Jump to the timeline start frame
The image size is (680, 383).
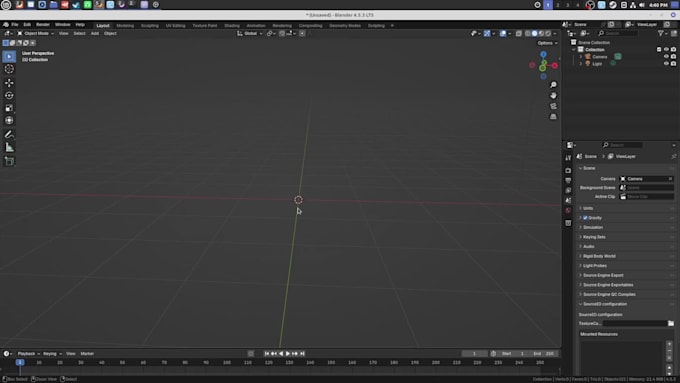267,354
